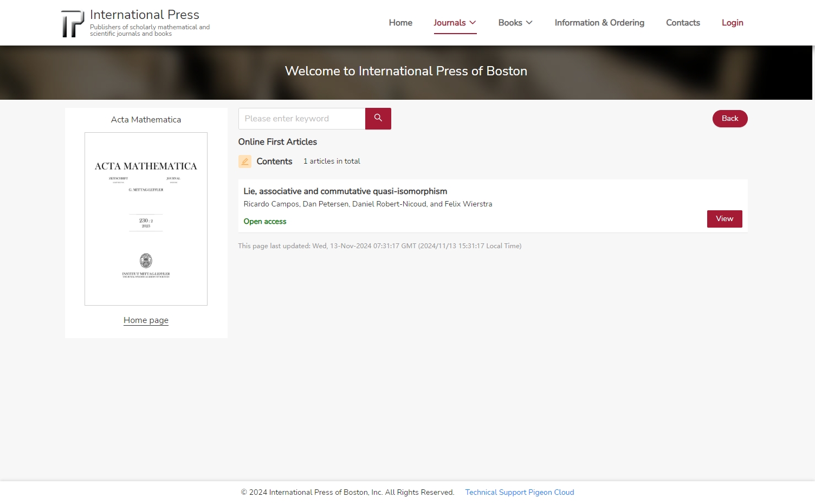
Task: Open the journal Home page link
Action: (x=146, y=320)
